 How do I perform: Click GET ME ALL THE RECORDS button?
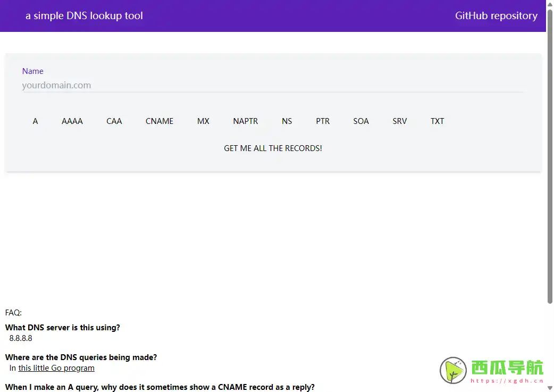[x=273, y=148]
